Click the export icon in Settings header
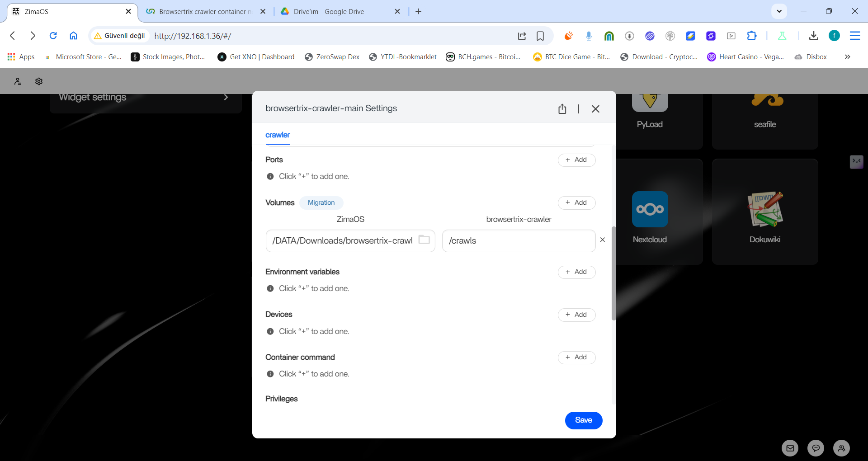 (x=562, y=109)
